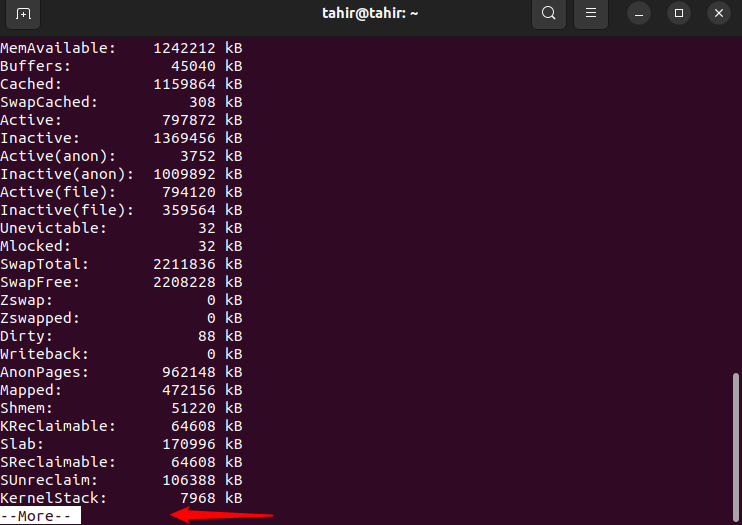
Task: Click the SUnreclaim: label
Action: point(49,480)
